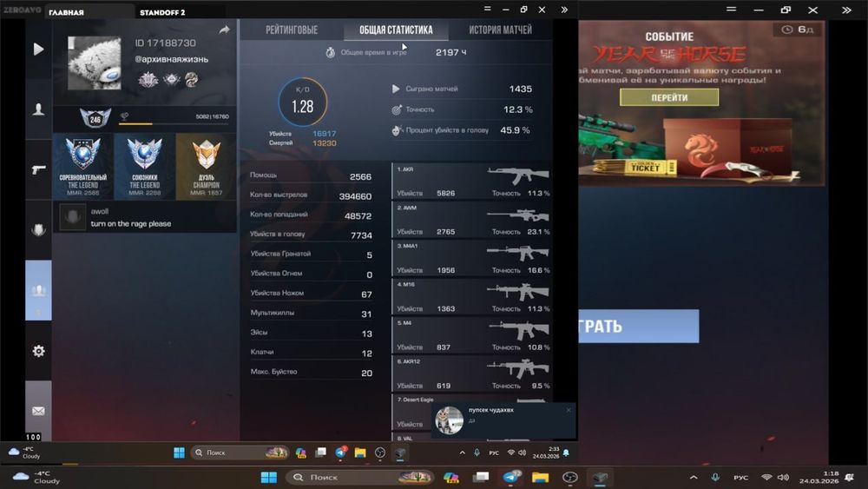The width and height of the screenshot is (868, 489).
Task: Switch РУС input language on bottom taskbar
Action: pyautogui.click(x=740, y=478)
